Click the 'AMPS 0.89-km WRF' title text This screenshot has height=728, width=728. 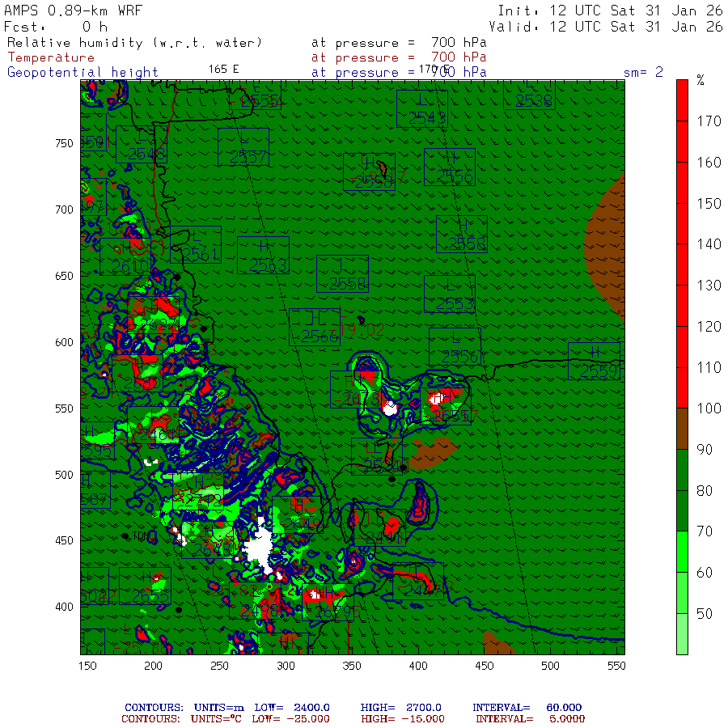(x=73, y=11)
